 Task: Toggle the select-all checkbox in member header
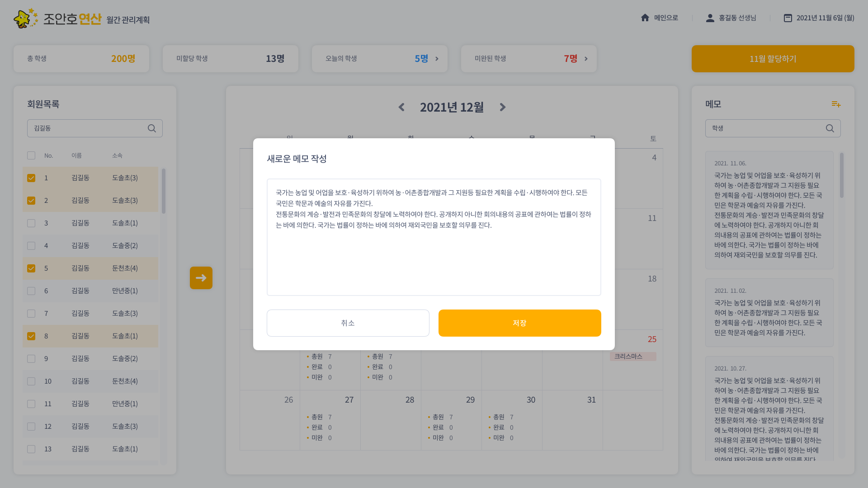[31, 155]
